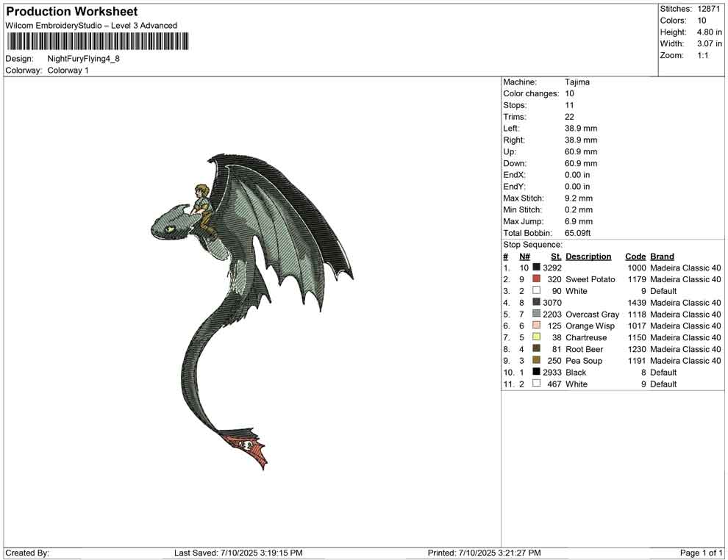Select the Pea Soup description text
The width and height of the screenshot is (728, 560).
pyautogui.click(x=584, y=361)
